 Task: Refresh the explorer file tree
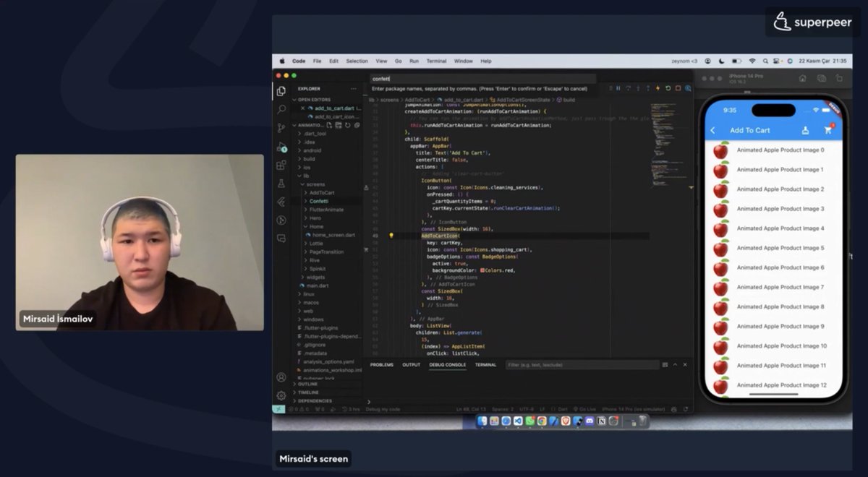[348, 125]
